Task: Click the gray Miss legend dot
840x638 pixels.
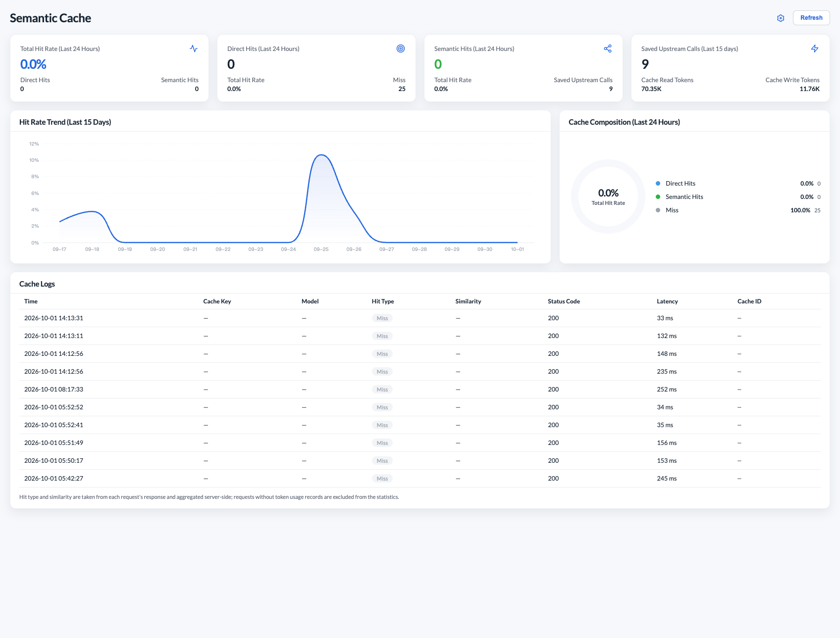Action: click(658, 210)
